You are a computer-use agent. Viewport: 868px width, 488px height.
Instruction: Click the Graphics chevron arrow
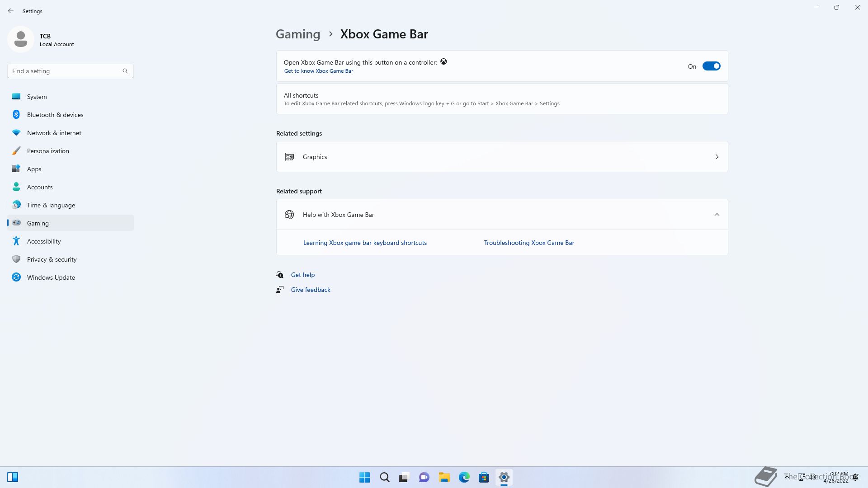point(717,157)
